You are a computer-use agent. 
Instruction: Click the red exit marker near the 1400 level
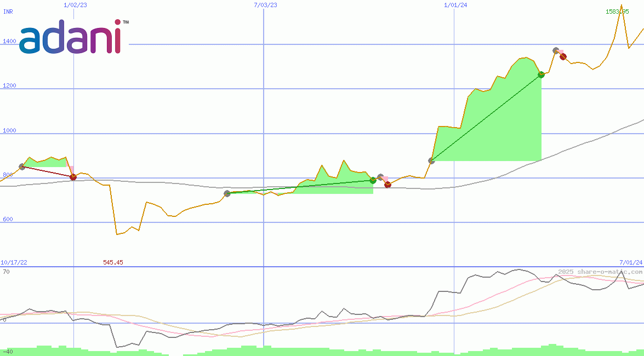click(563, 56)
